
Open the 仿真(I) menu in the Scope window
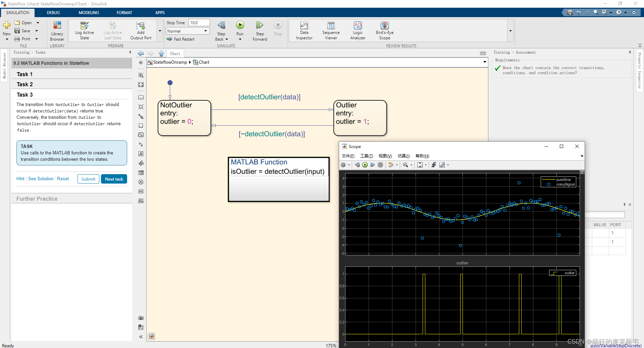coord(404,156)
